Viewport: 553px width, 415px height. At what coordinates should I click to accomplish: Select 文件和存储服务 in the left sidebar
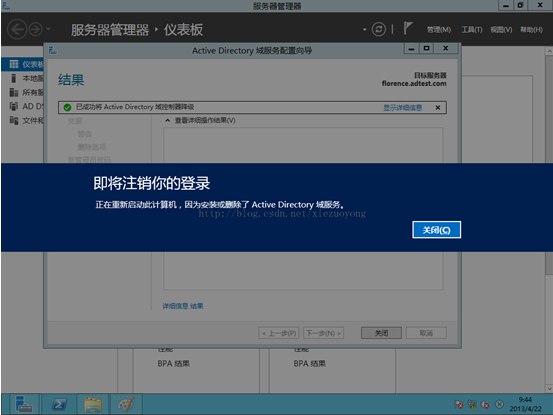pyautogui.click(x=23, y=121)
